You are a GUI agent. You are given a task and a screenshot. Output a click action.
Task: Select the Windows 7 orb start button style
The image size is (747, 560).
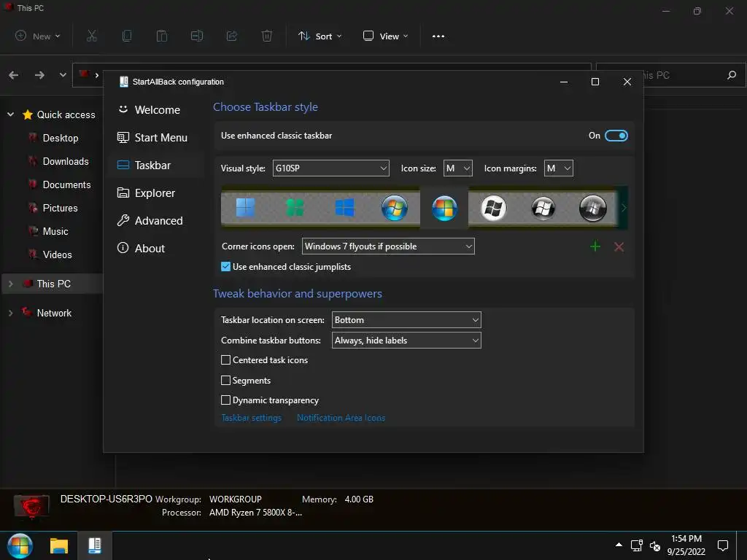pyautogui.click(x=395, y=208)
